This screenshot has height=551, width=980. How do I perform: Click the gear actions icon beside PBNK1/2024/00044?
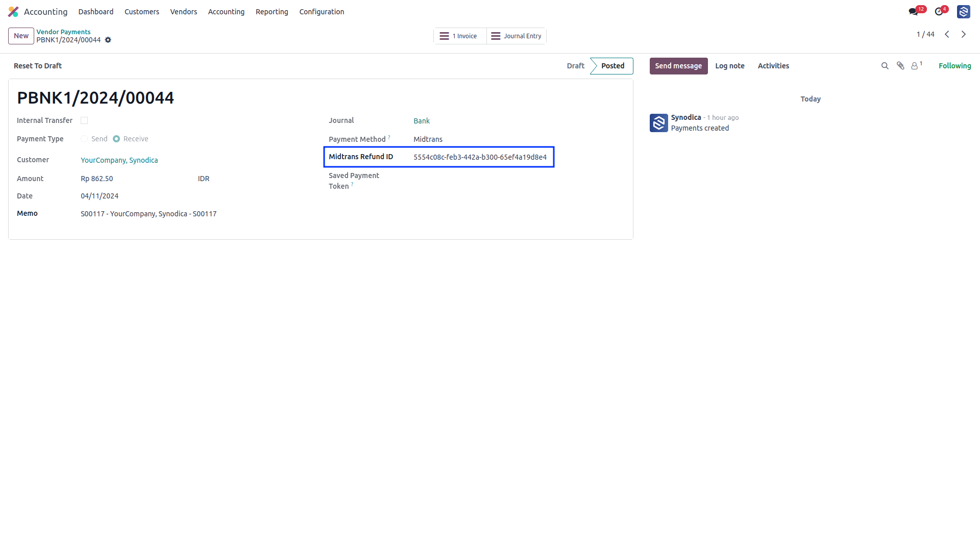[108, 40]
